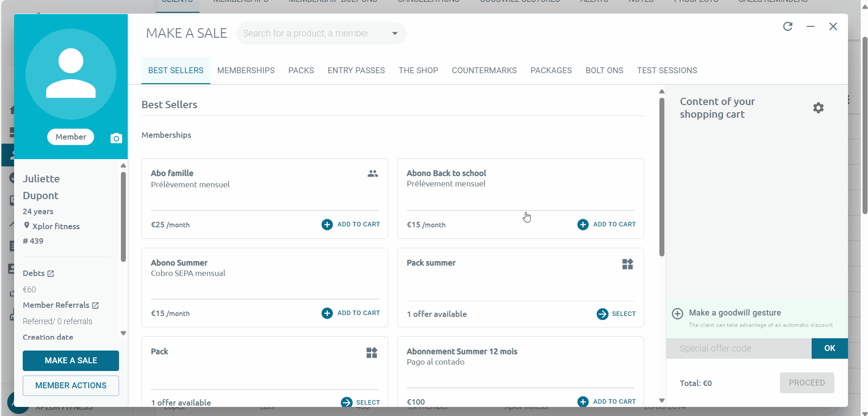Switch to the TEST SESSIONS tab

coord(667,70)
